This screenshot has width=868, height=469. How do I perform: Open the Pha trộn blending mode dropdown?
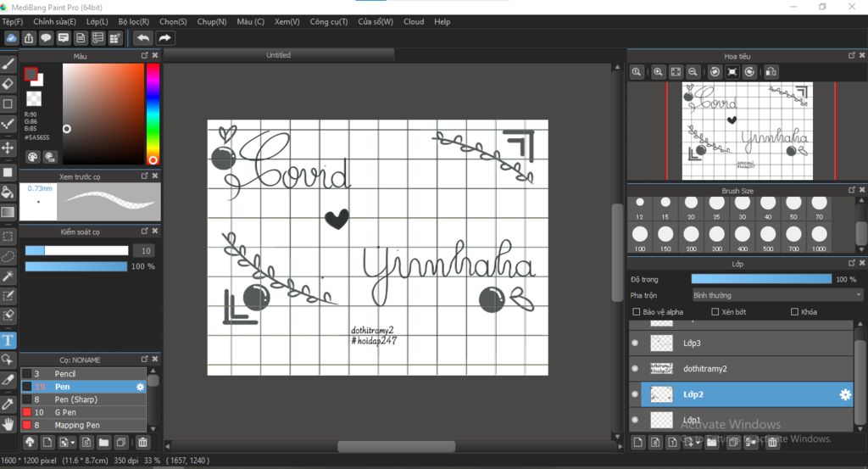click(777, 295)
